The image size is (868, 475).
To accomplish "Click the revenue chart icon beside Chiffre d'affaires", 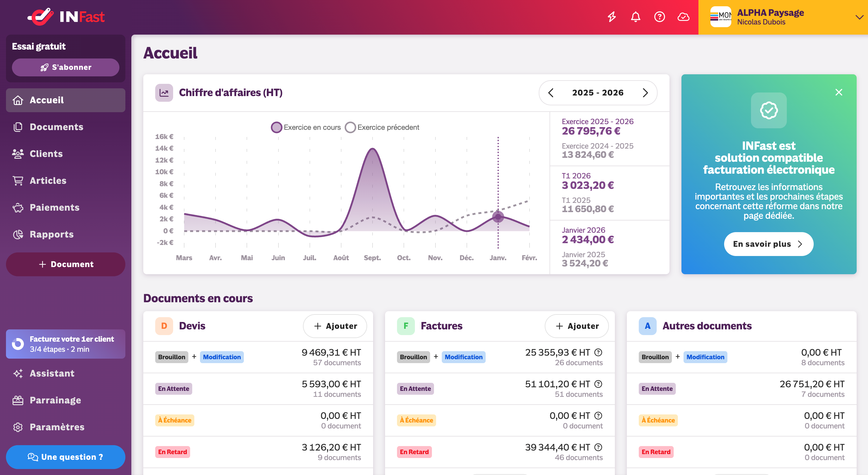I will (164, 92).
